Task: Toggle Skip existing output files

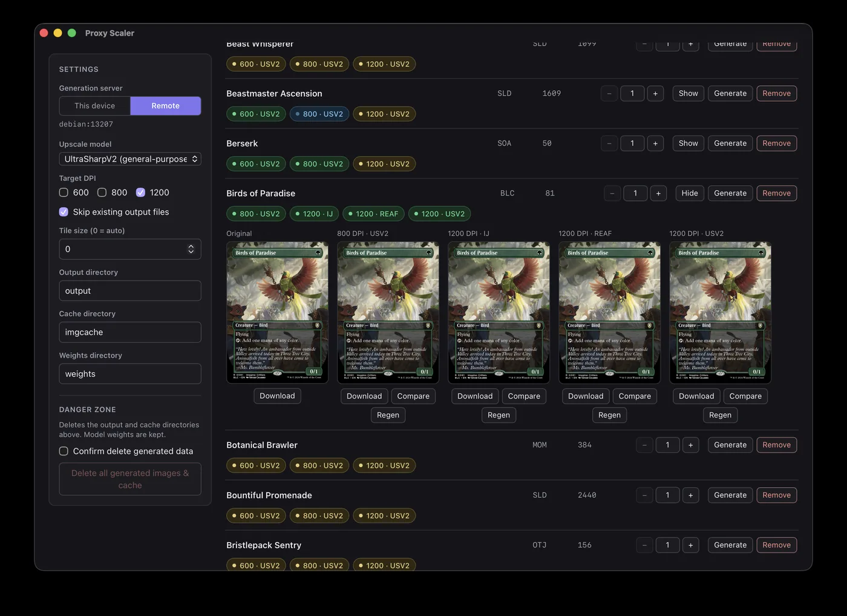Action: point(64,212)
